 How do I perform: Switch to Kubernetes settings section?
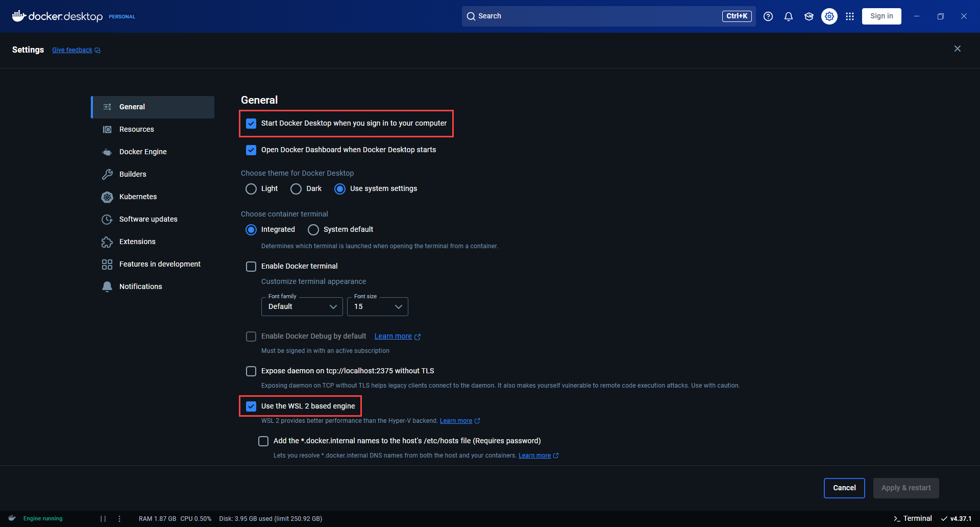click(153, 197)
